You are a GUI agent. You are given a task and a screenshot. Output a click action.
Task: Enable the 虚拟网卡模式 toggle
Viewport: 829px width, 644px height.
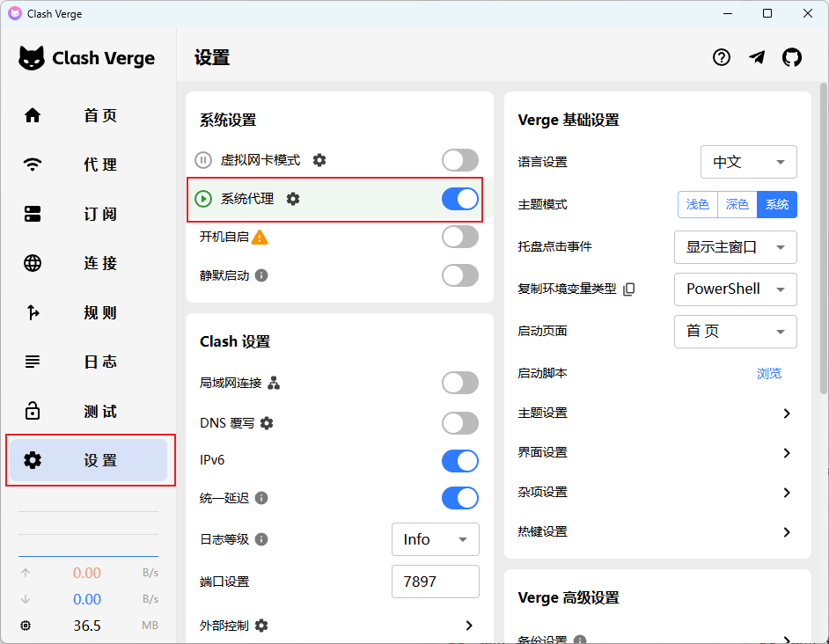pyautogui.click(x=459, y=160)
